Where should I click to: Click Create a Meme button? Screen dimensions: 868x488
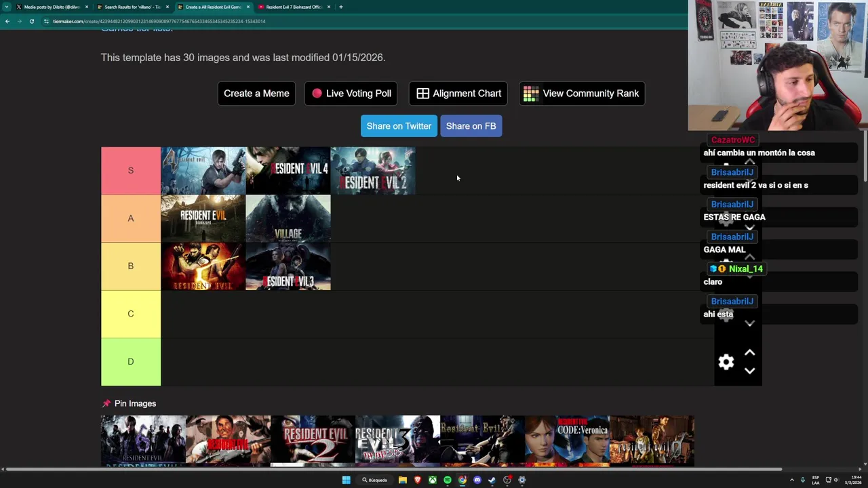[x=256, y=94]
